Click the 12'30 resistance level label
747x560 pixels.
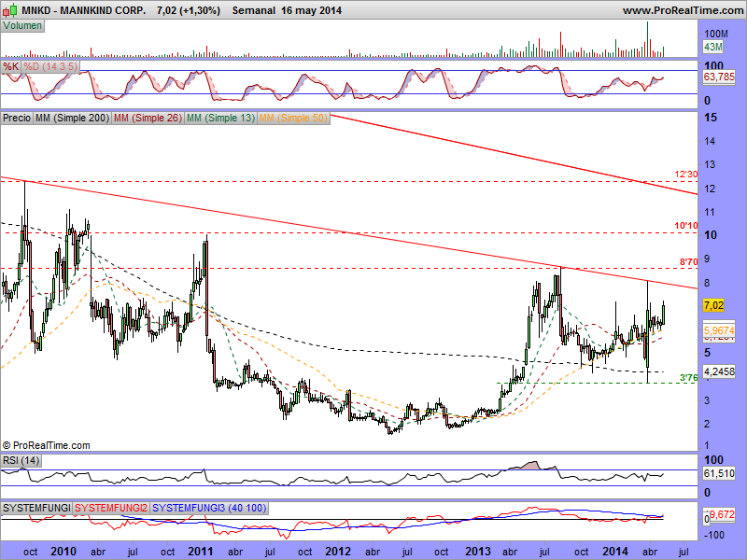click(686, 175)
